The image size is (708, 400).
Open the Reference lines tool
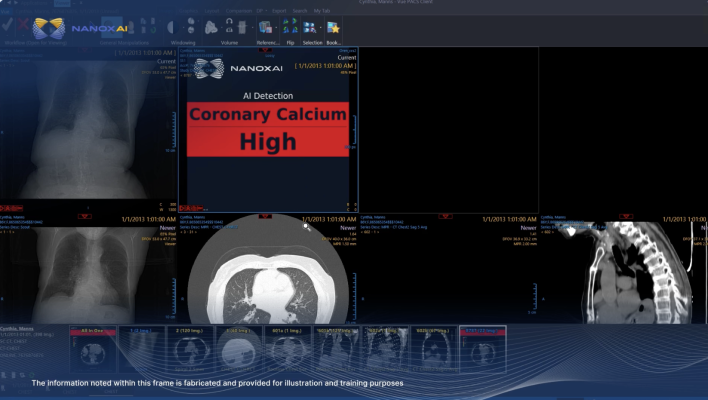[x=266, y=28]
